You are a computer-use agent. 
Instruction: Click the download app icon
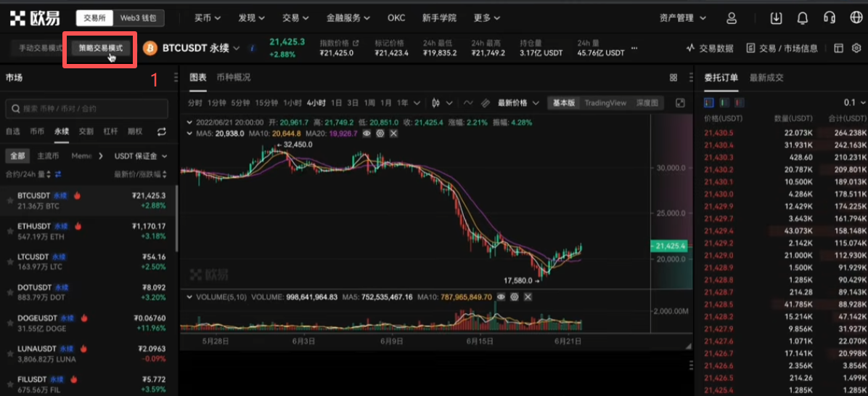tap(776, 17)
